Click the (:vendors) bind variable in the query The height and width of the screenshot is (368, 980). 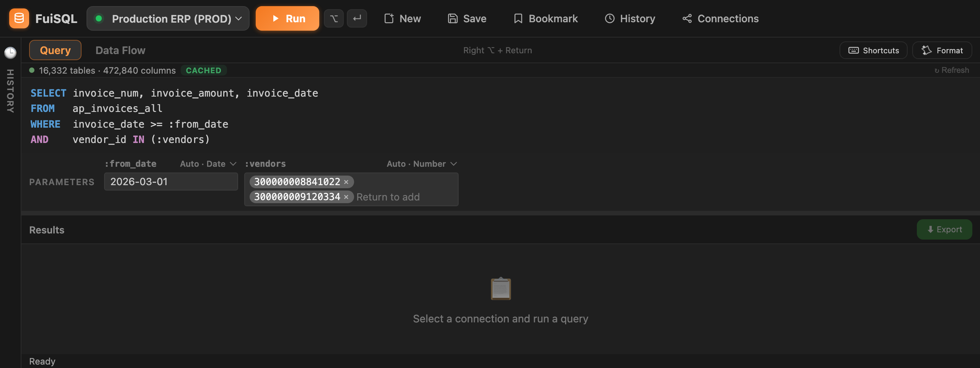point(180,140)
